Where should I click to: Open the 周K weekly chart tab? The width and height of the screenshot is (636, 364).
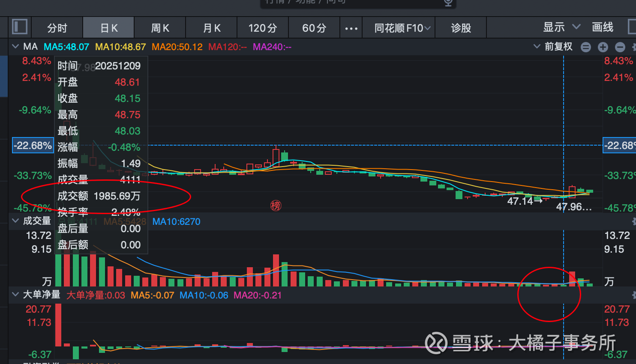[160, 28]
